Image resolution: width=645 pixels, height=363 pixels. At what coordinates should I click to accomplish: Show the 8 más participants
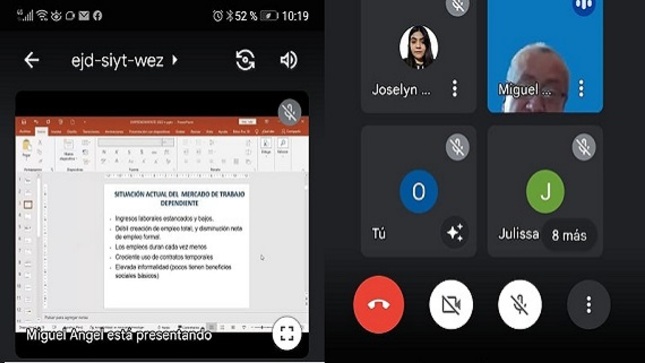tap(569, 235)
